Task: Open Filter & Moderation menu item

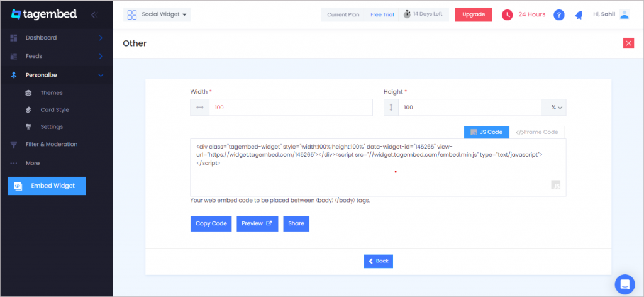Action: tap(52, 145)
